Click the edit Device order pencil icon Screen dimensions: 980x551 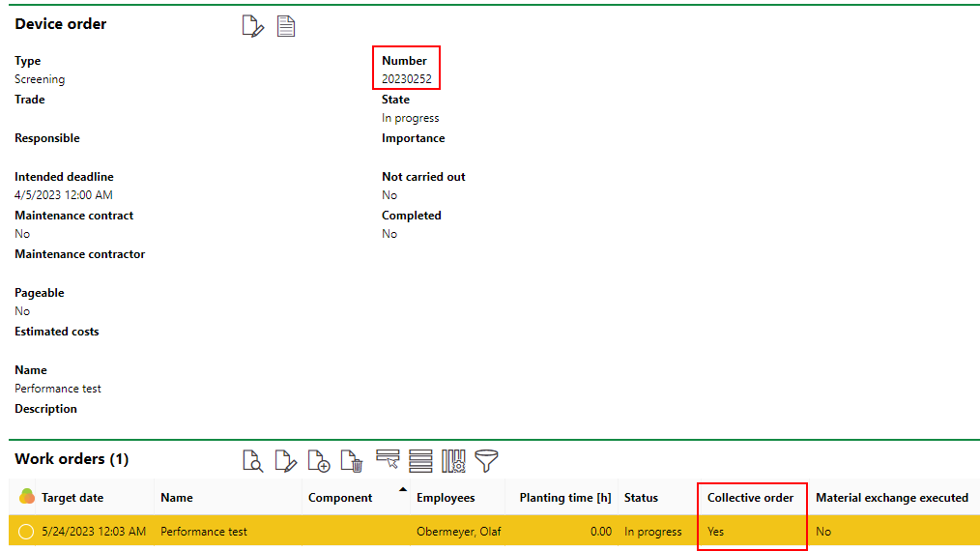(252, 26)
